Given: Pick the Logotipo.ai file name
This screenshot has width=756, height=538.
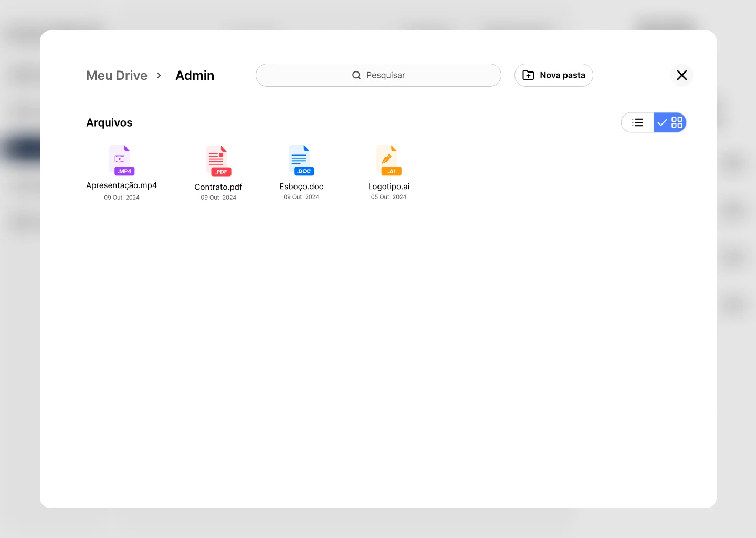Looking at the screenshot, I should click(x=388, y=187).
